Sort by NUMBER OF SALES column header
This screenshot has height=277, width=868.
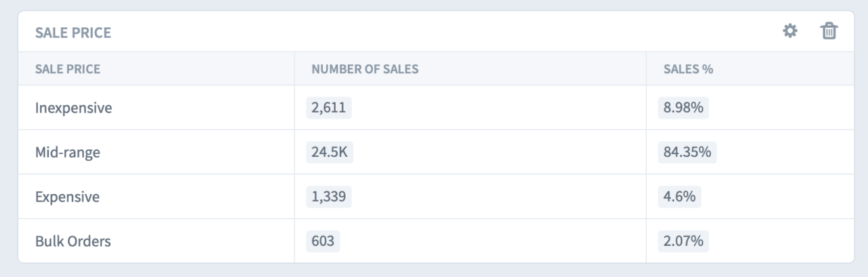(x=365, y=69)
